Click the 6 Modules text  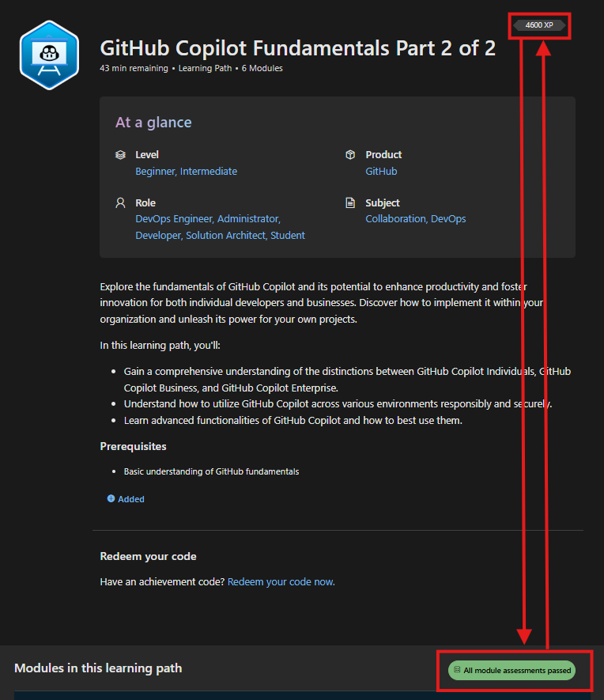pos(262,68)
